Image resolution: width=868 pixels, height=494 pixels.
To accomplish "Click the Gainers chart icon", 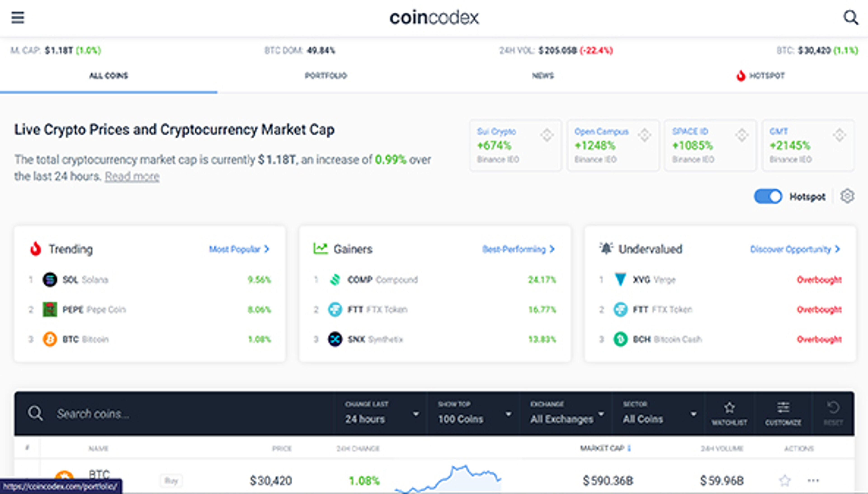I will point(321,249).
